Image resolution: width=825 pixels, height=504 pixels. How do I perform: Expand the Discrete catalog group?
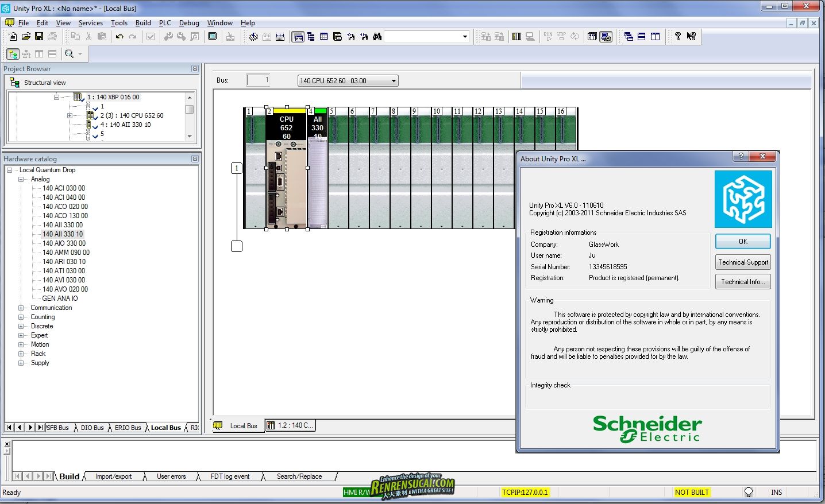click(21, 326)
